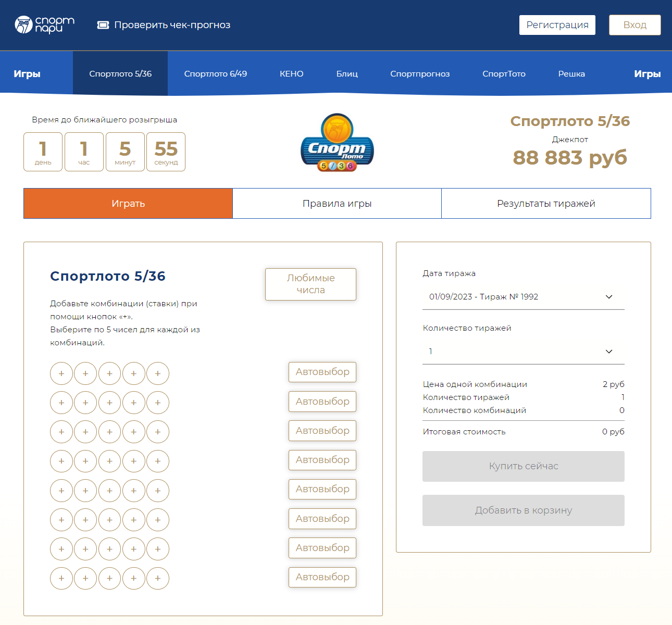The image size is (672, 625).
Task: Add first number in third combination row
Action: [x=61, y=432]
